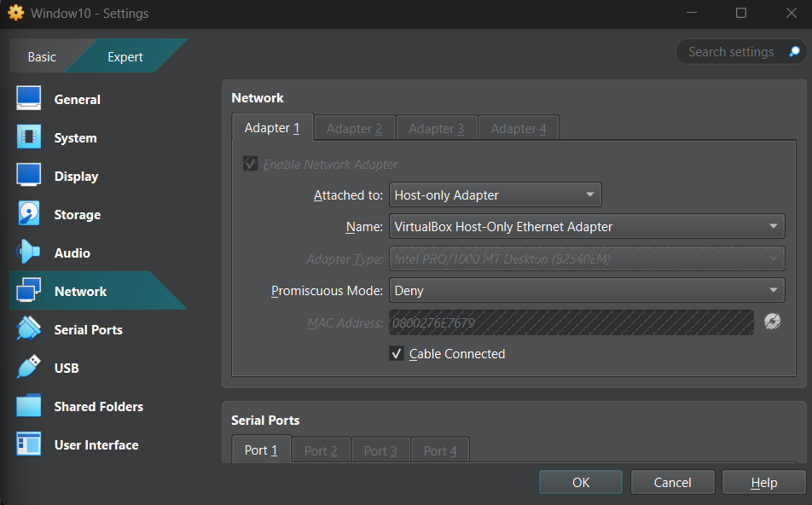Select the Adapter 4 tab

point(519,129)
